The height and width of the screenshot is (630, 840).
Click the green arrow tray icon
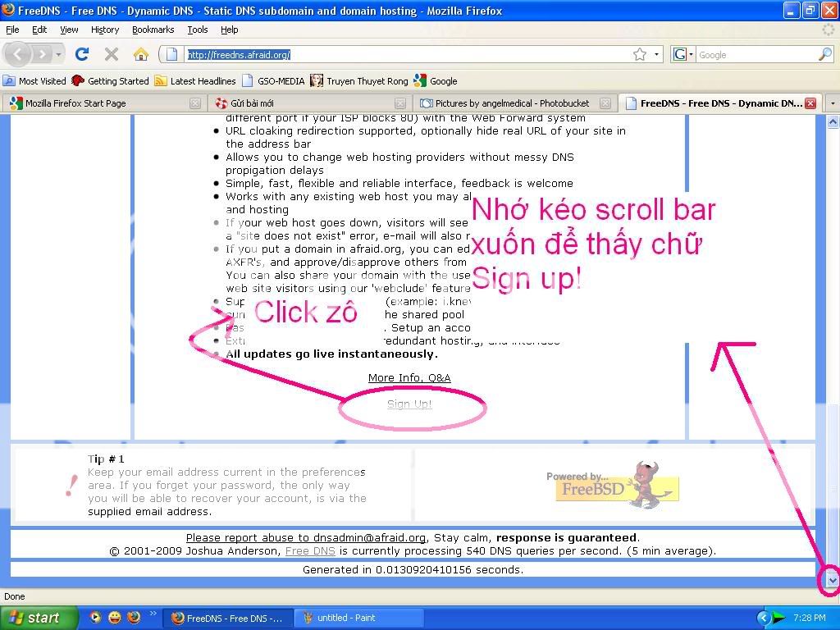[x=778, y=619]
